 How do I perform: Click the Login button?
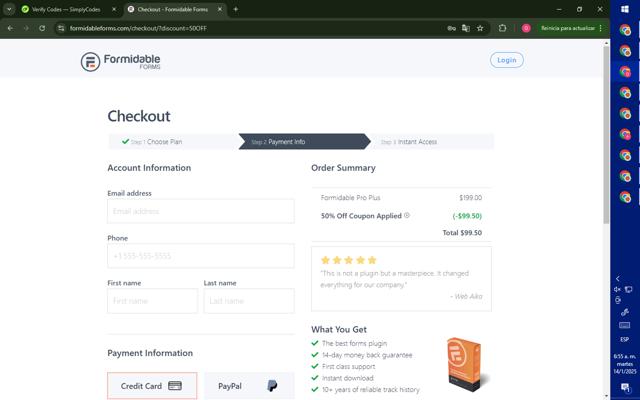pos(507,60)
